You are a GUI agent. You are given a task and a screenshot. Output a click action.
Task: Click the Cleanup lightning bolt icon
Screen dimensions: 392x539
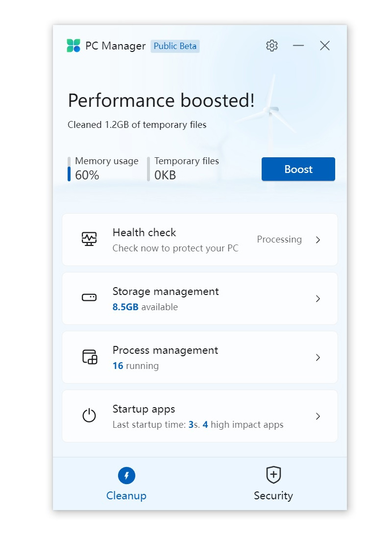click(x=126, y=475)
